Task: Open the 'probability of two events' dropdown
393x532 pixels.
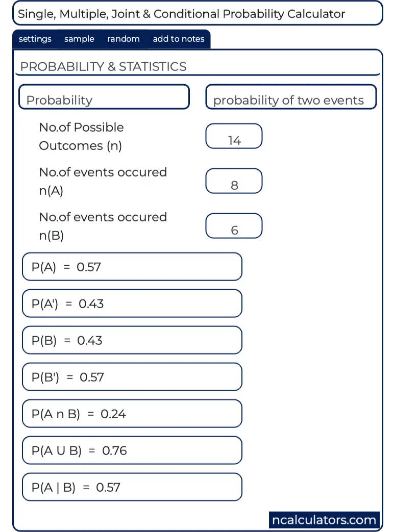Action: click(291, 96)
